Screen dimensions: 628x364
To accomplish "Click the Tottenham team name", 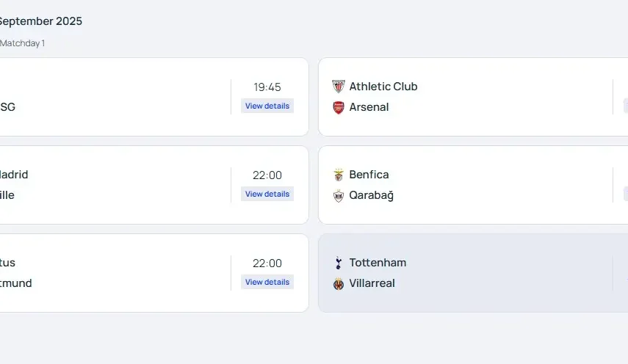I will click(378, 263).
